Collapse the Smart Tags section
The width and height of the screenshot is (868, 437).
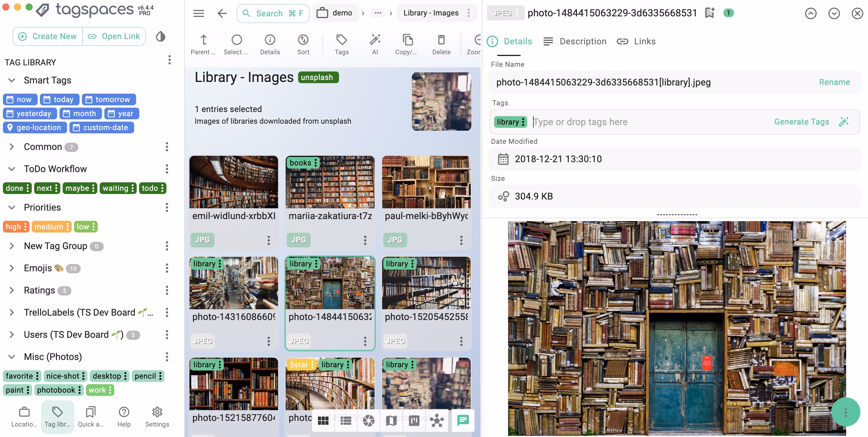tap(11, 80)
